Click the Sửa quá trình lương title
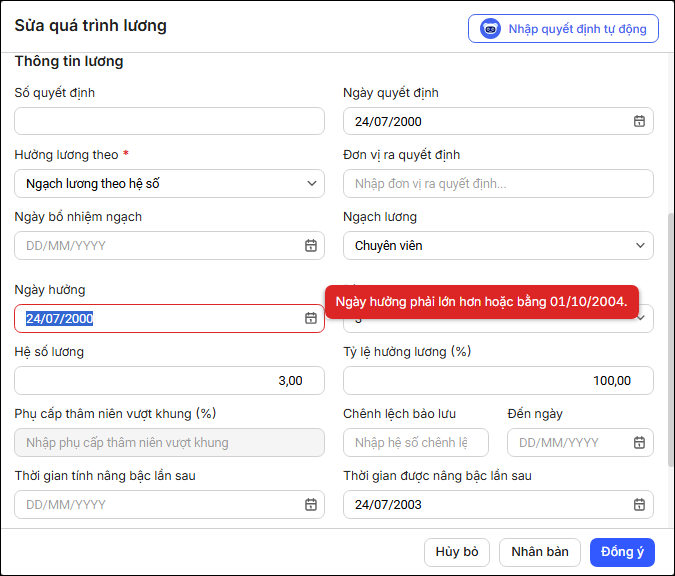 [90, 25]
